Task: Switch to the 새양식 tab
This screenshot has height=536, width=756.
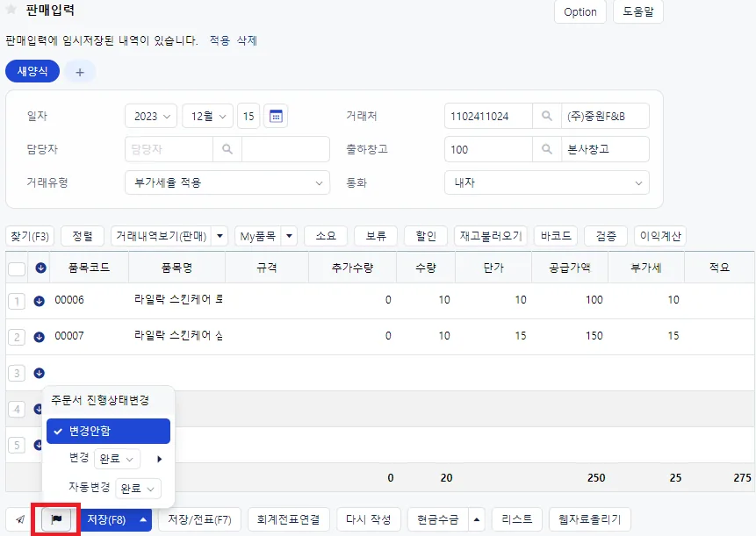Action: [32, 71]
